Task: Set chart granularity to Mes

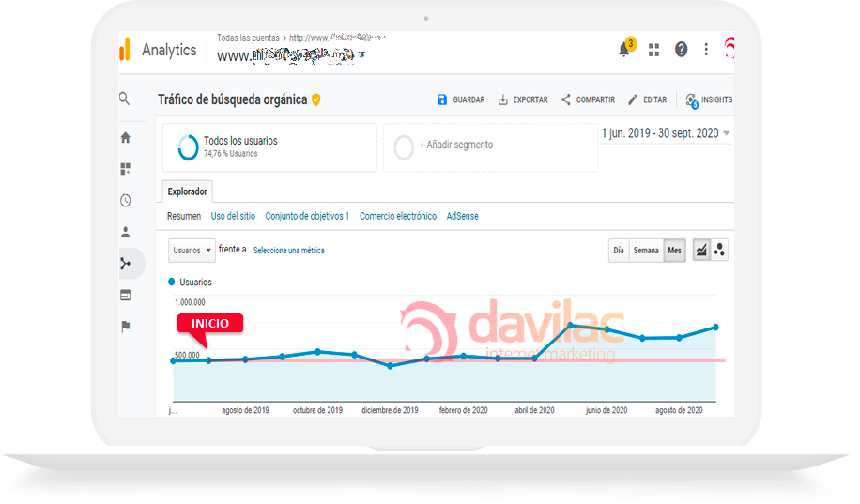Action: (675, 250)
